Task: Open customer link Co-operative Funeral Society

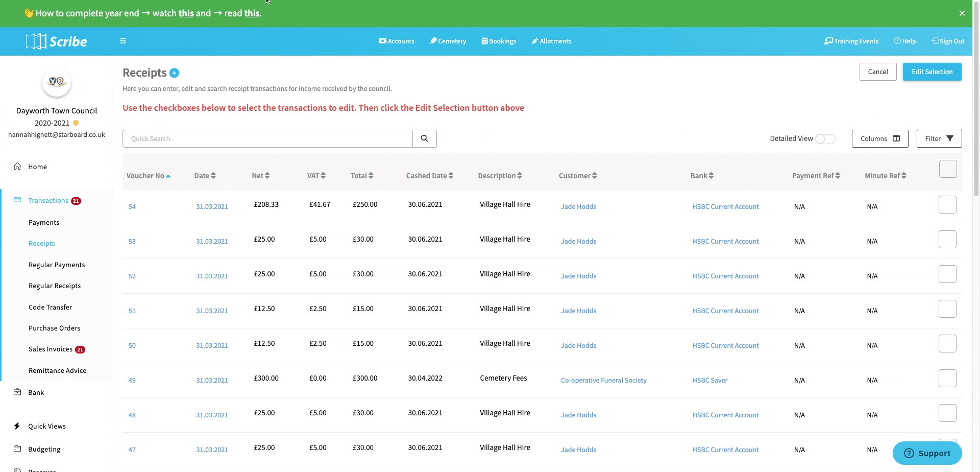Action: [x=604, y=380]
